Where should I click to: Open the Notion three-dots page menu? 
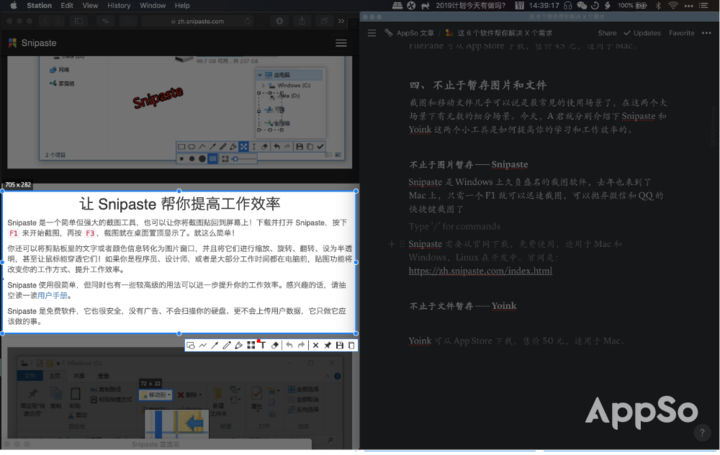(x=707, y=33)
